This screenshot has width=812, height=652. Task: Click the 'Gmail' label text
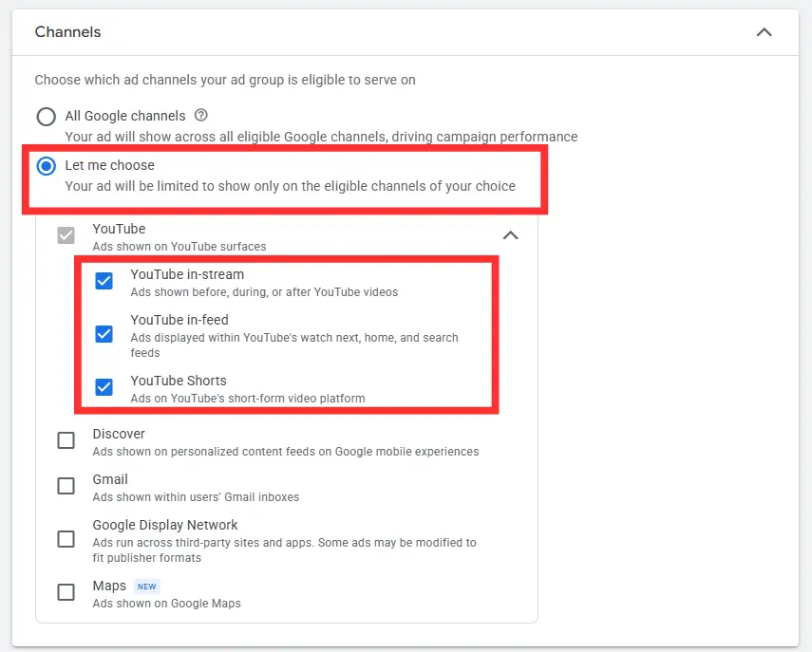(110, 479)
